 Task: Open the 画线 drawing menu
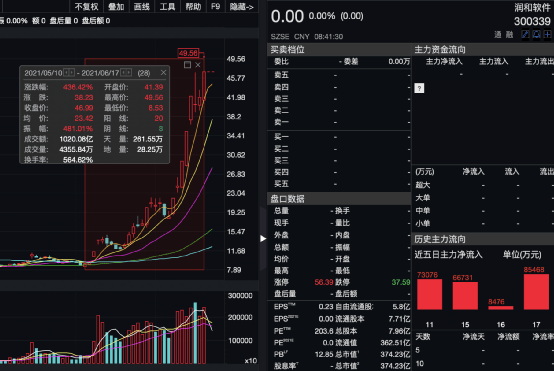(142, 6)
